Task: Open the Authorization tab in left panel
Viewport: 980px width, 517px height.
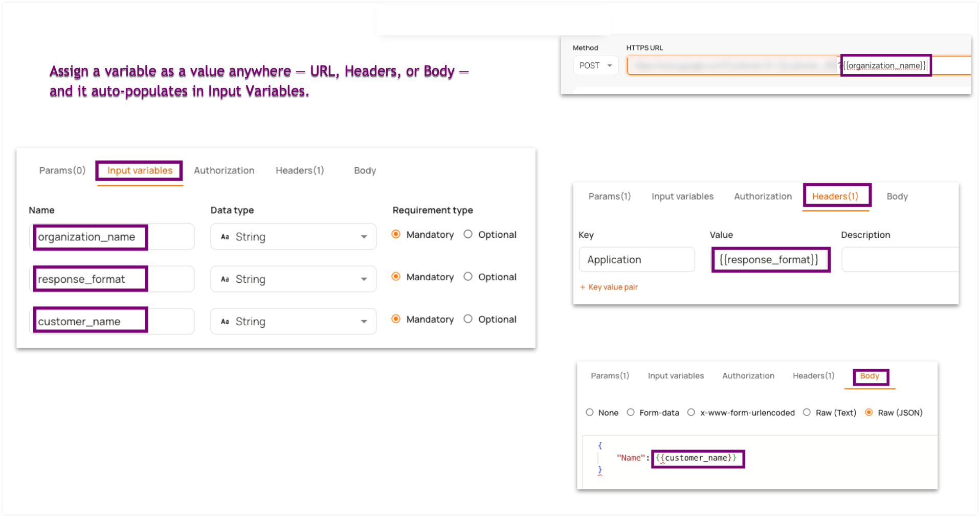Action: (224, 170)
